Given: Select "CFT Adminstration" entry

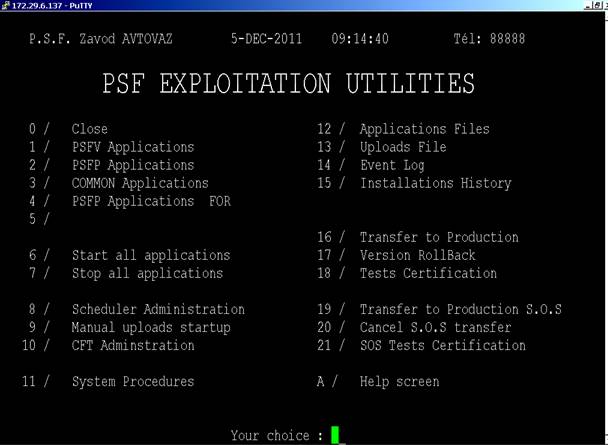Looking at the screenshot, I should click(x=133, y=345).
